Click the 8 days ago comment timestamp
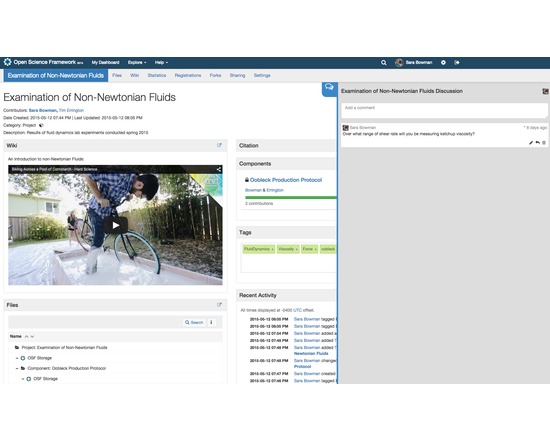 [535, 128]
